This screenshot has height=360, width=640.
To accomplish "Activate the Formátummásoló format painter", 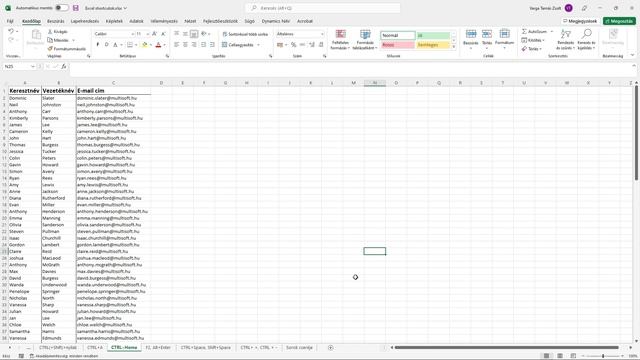I will tap(67, 49).
